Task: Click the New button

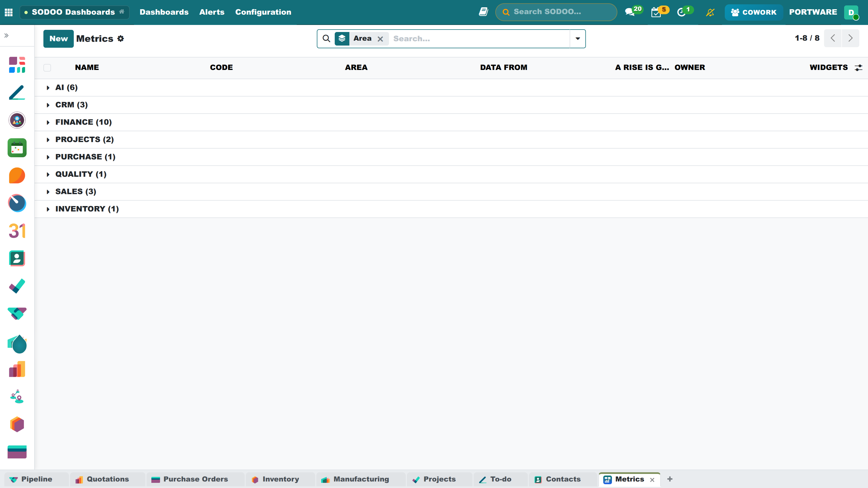Action: click(x=58, y=39)
